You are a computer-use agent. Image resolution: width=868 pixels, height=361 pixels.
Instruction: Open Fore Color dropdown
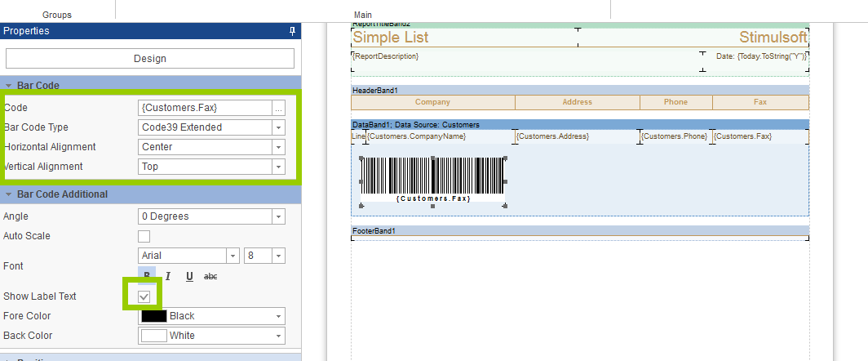(278, 316)
